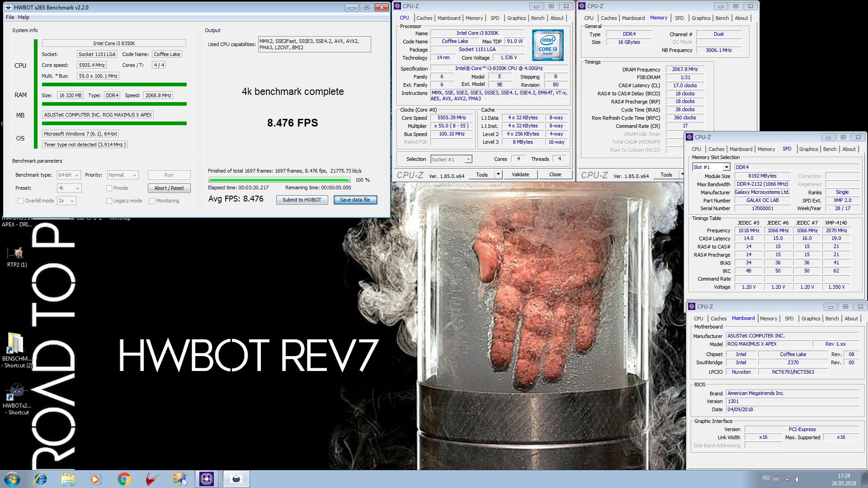Open the Preset 4k dropdown
The height and width of the screenshot is (488, 868).
coord(69,188)
